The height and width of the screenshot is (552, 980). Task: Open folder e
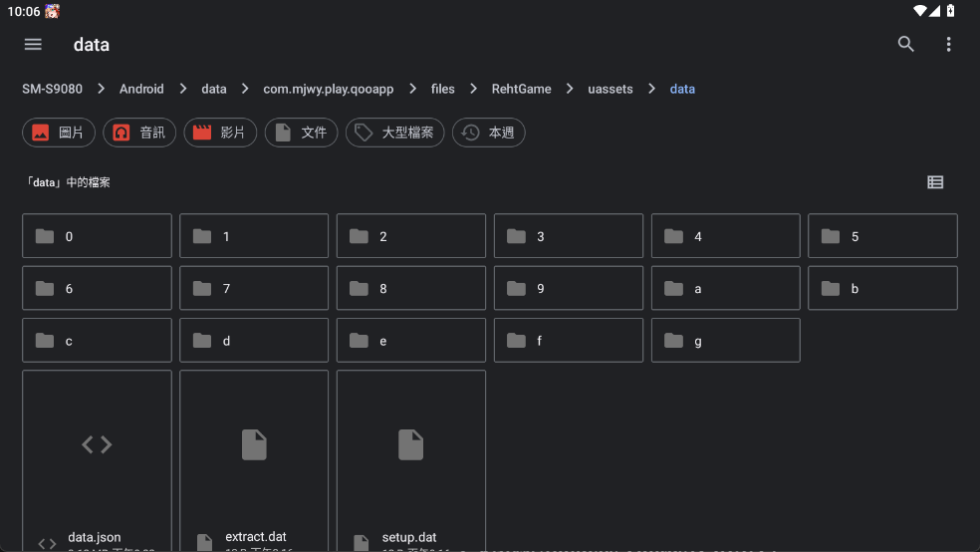point(411,340)
